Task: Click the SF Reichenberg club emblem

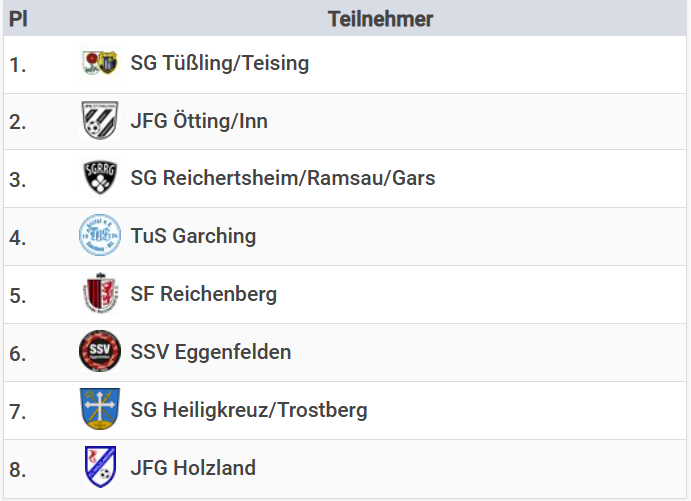Action: click(100, 294)
